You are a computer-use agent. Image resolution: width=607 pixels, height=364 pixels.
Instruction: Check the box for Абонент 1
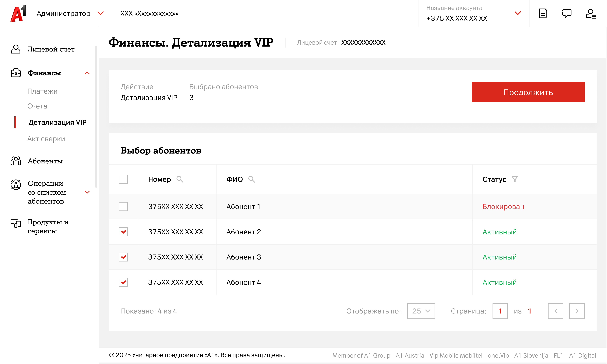[123, 207]
